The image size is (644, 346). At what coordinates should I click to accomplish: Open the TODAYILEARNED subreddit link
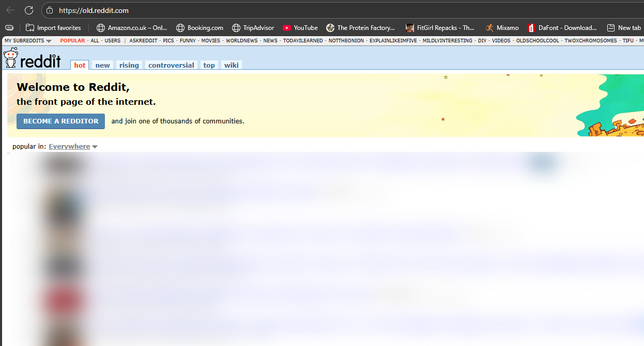(x=303, y=41)
